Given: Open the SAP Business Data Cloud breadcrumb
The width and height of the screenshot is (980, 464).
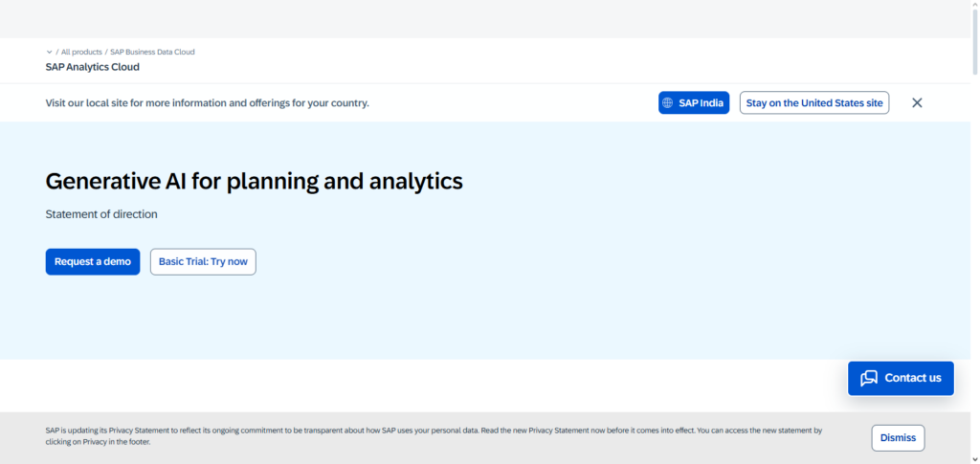Looking at the screenshot, I should pos(152,52).
